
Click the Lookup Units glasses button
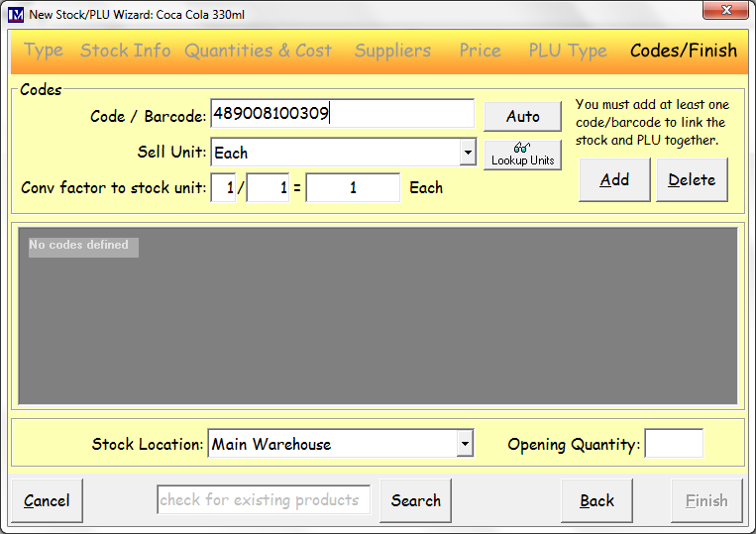click(522, 155)
